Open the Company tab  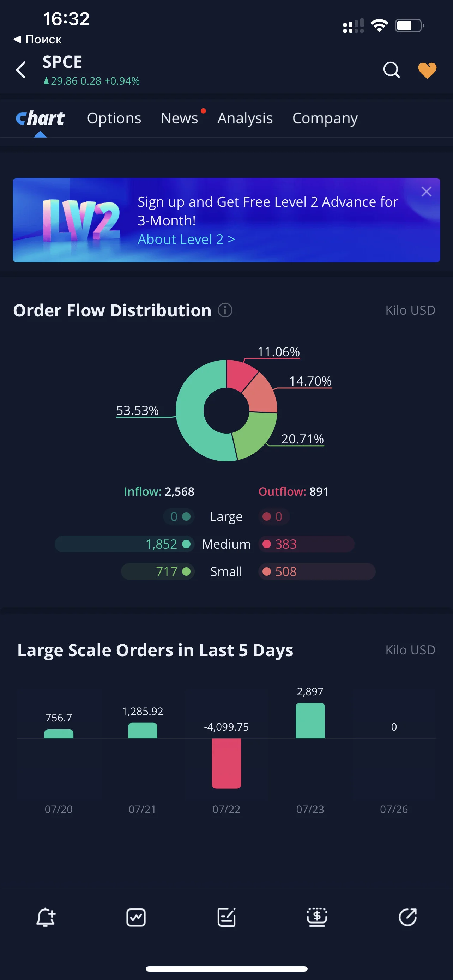(325, 118)
